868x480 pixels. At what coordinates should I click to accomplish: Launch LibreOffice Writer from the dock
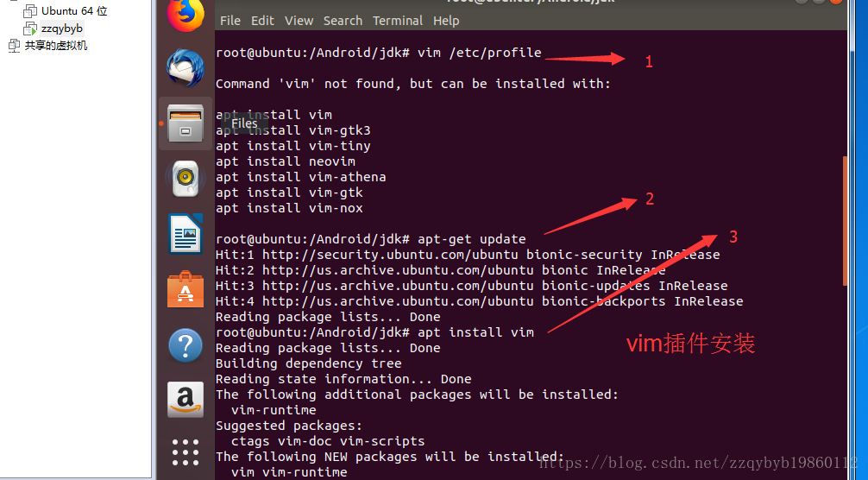point(186,234)
